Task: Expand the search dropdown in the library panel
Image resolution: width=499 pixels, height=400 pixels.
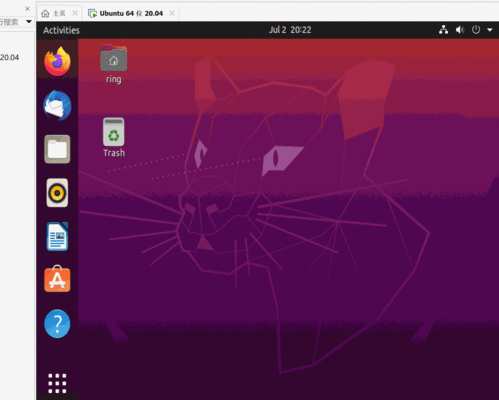Action: tap(29, 22)
